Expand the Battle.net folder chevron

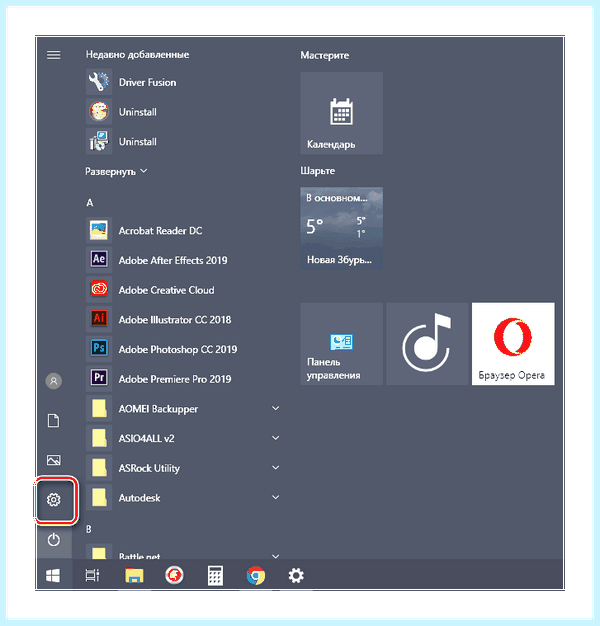point(275,556)
